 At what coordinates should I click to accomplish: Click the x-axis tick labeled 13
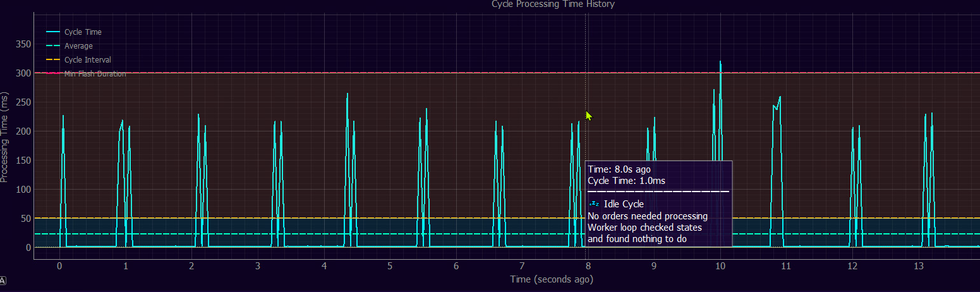click(918, 266)
